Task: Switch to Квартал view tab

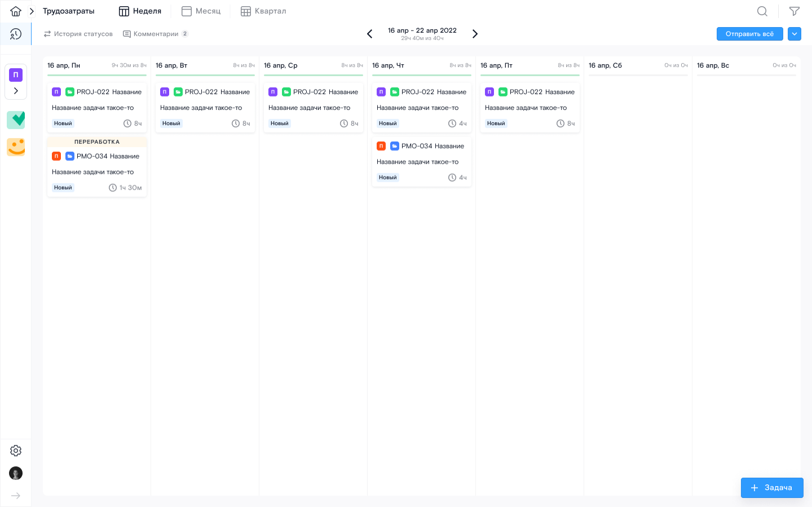Action: click(x=263, y=11)
